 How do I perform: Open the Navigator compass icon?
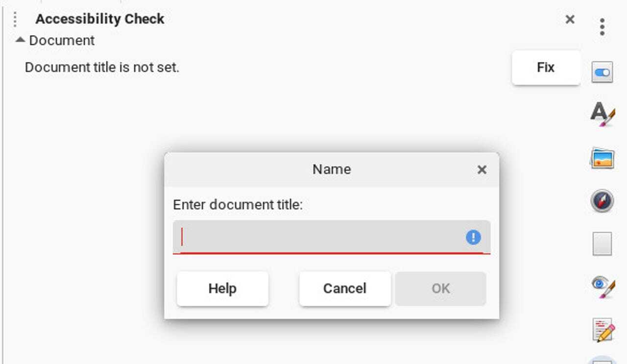point(602,201)
